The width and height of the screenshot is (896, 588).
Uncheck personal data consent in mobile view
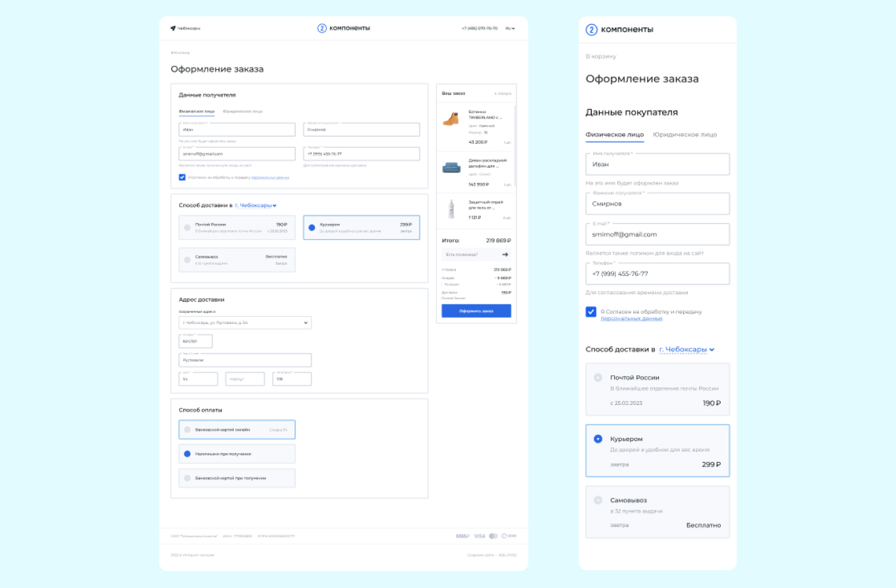pyautogui.click(x=591, y=312)
